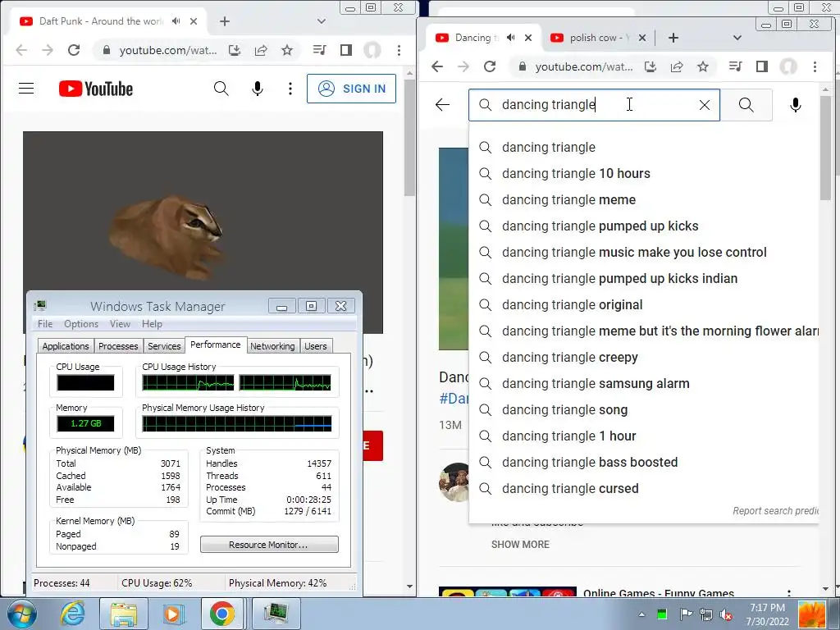
Task: Select suggestion 'dancing triangle original'
Action: click(643, 305)
